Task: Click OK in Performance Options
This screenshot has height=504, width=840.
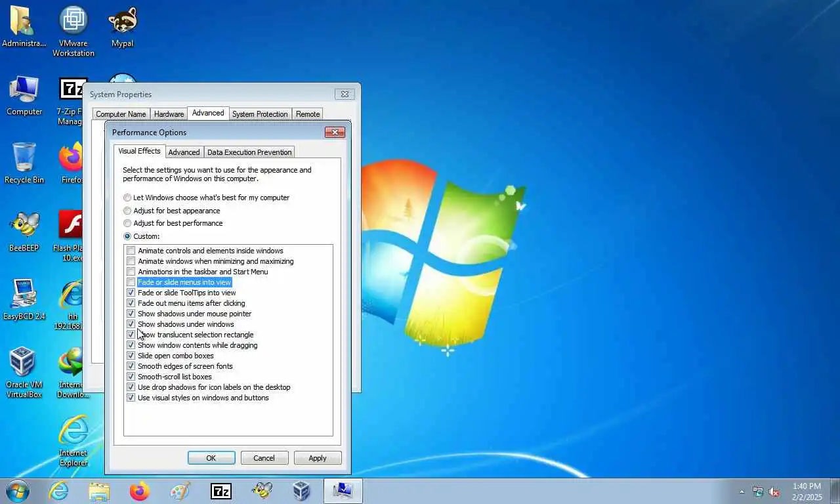Action: click(x=211, y=458)
